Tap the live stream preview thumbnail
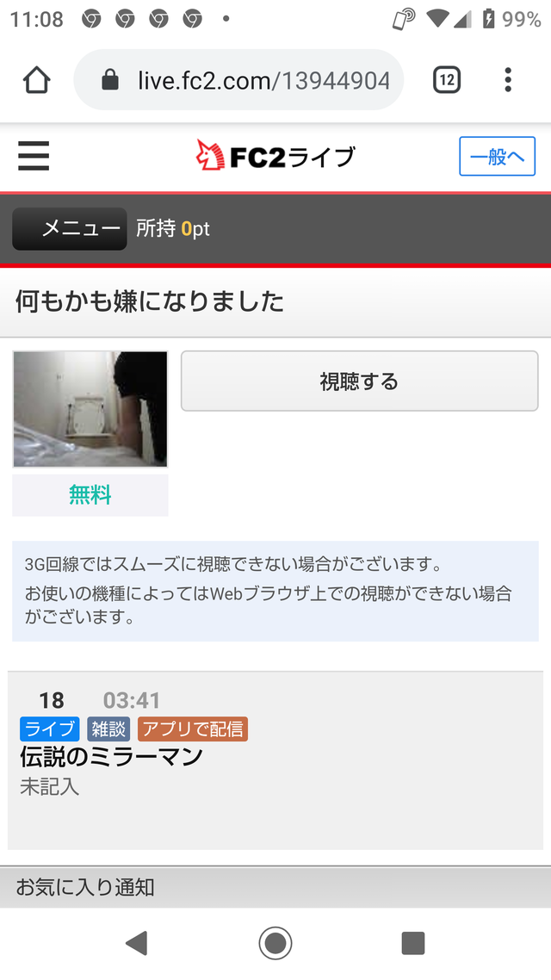Screen dimensions: 551x980 [x=90, y=409]
